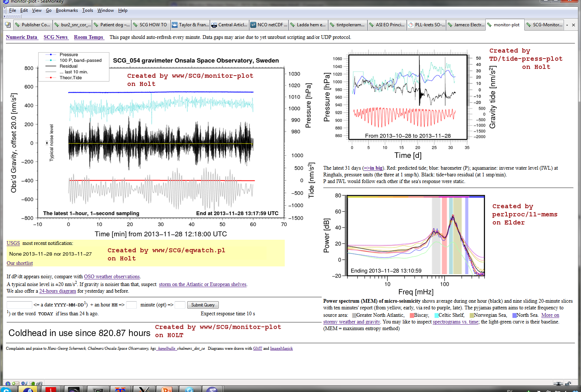Open Address Book icon in status bar
581x392 pixels.
click(32, 384)
